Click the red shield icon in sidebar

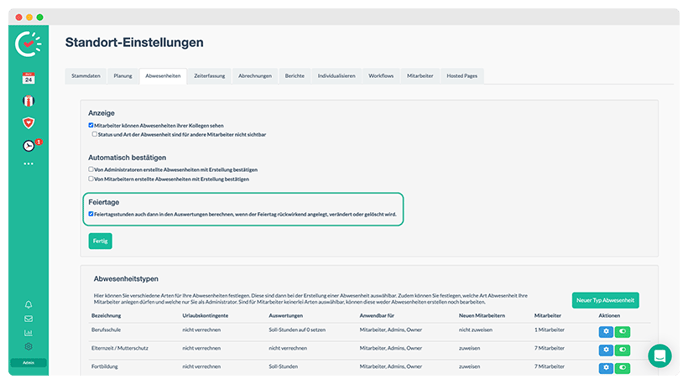[x=29, y=123]
